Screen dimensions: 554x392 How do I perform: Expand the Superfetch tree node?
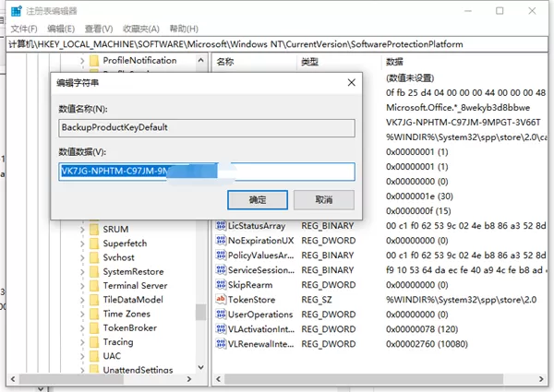[82, 244]
